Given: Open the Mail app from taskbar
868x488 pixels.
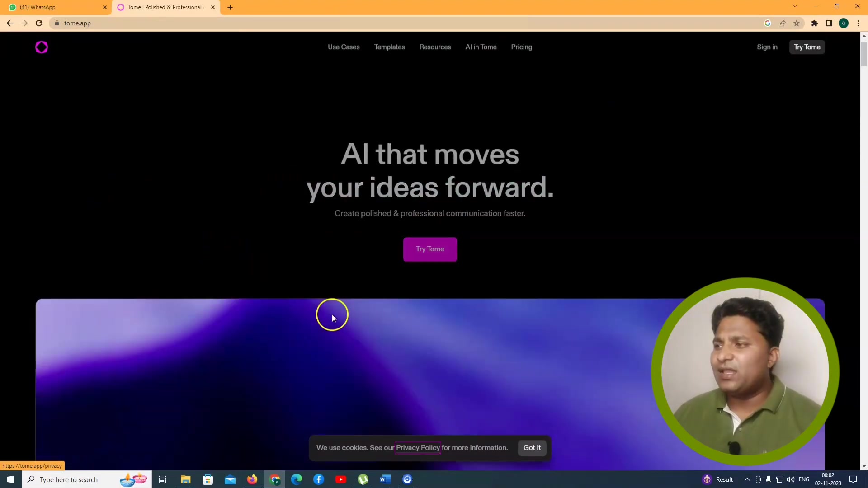Looking at the screenshot, I should click(x=230, y=479).
